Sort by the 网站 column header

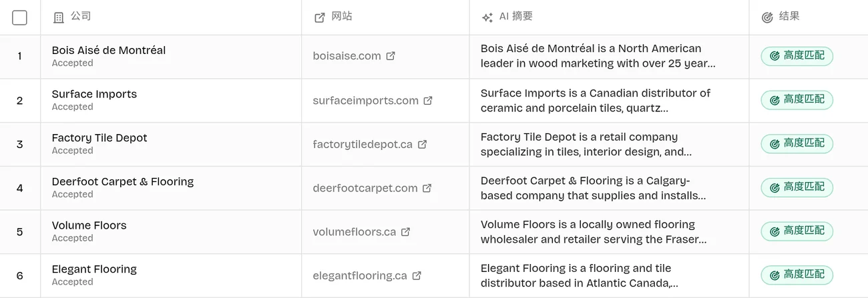(x=342, y=17)
